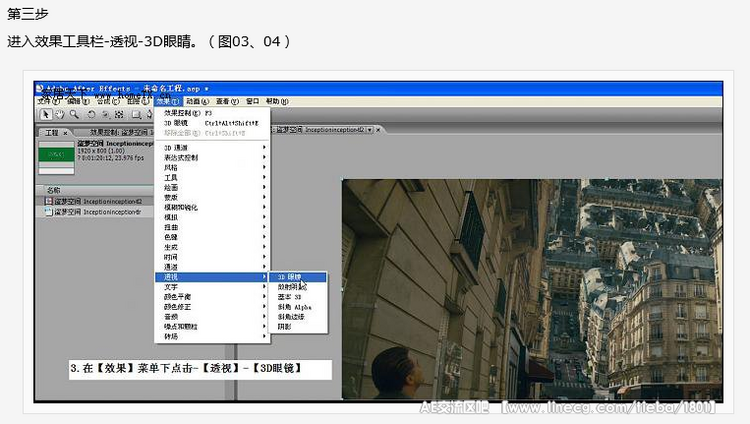Expand the 扭曲 submenu
750x424 pixels.
[x=212, y=227]
